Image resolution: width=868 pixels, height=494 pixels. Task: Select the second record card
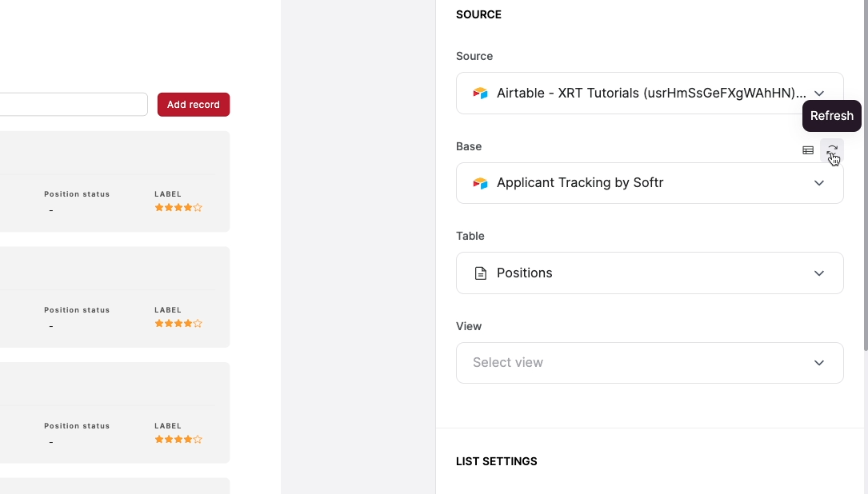tap(114, 297)
